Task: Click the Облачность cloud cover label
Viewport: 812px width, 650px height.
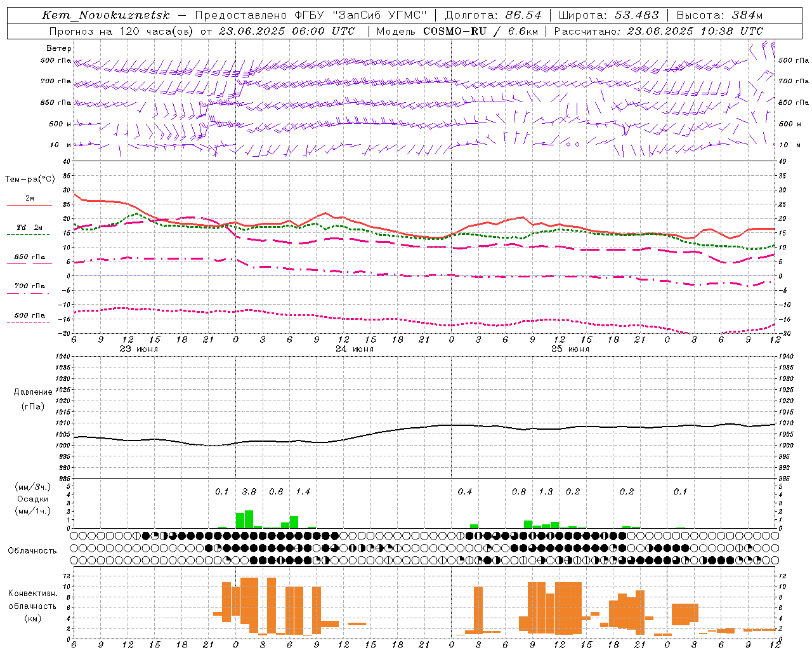Action: [x=32, y=550]
